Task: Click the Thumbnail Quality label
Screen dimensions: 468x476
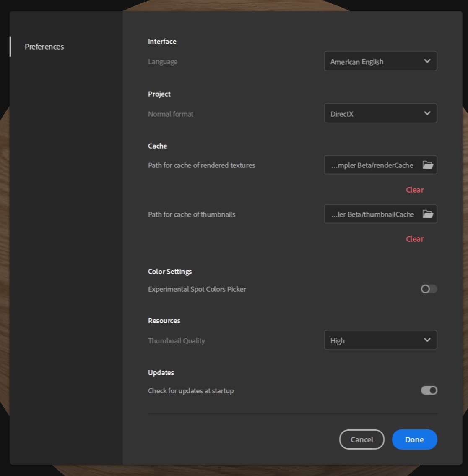Action: [x=176, y=340]
